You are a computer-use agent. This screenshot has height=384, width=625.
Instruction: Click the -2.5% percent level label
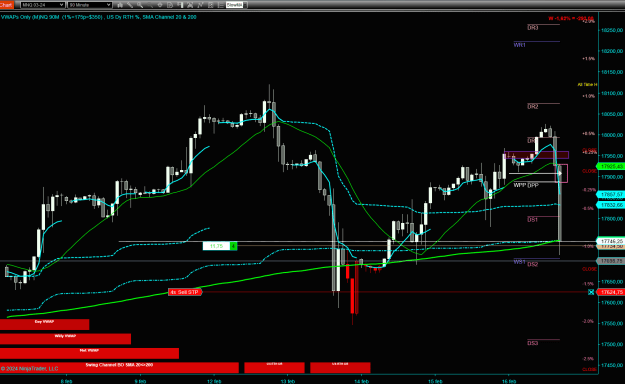coord(589,358)
